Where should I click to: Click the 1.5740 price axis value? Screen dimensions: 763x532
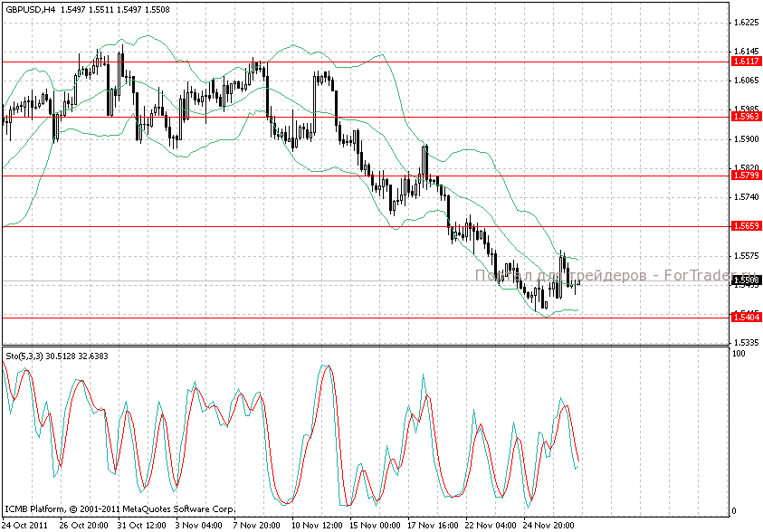tap(746, 197)
